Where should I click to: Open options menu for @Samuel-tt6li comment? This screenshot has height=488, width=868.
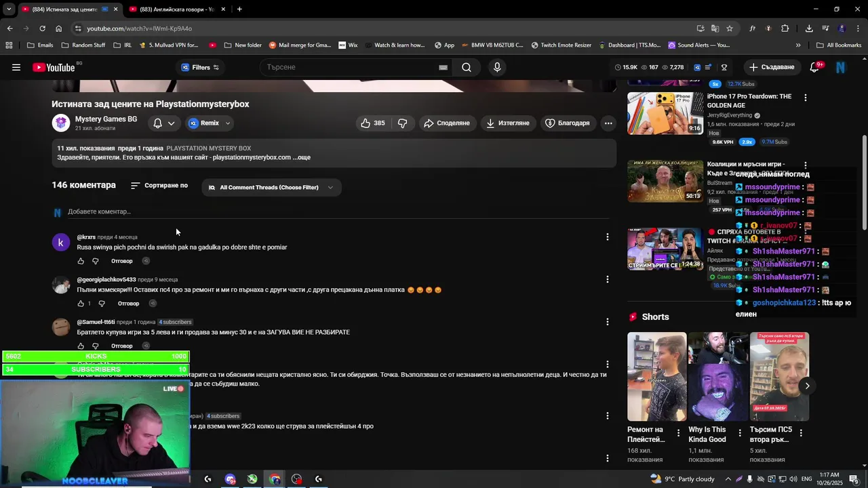tap(608, 322)
